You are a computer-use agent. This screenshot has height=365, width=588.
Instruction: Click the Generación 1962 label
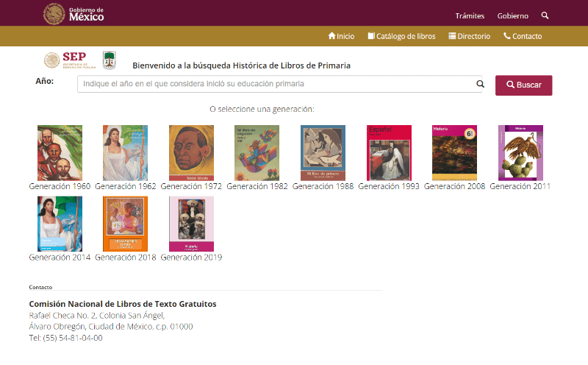tap(125, 186)
